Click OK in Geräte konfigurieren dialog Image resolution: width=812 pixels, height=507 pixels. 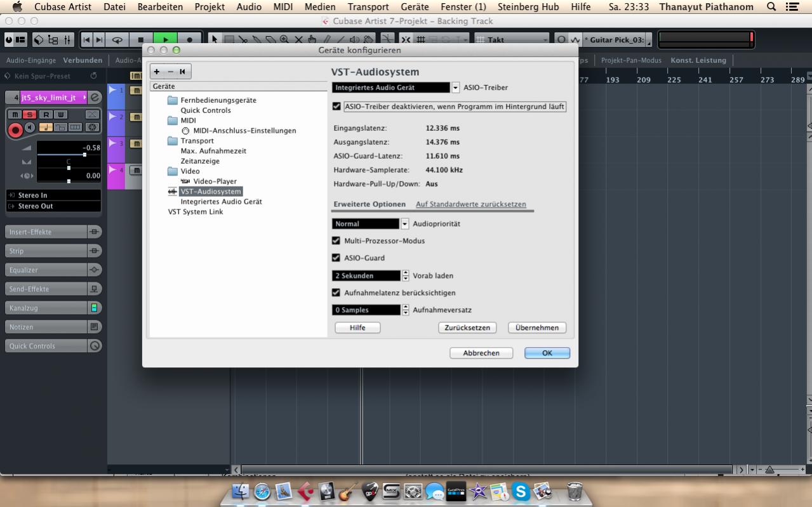(x=547, y=353)
